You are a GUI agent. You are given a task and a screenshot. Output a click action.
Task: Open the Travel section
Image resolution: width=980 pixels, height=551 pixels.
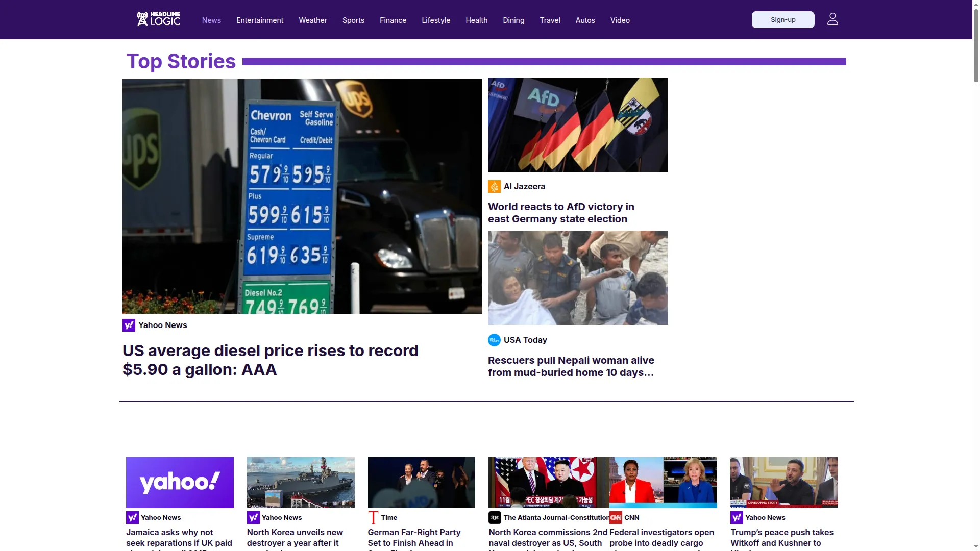click(550, 20)
